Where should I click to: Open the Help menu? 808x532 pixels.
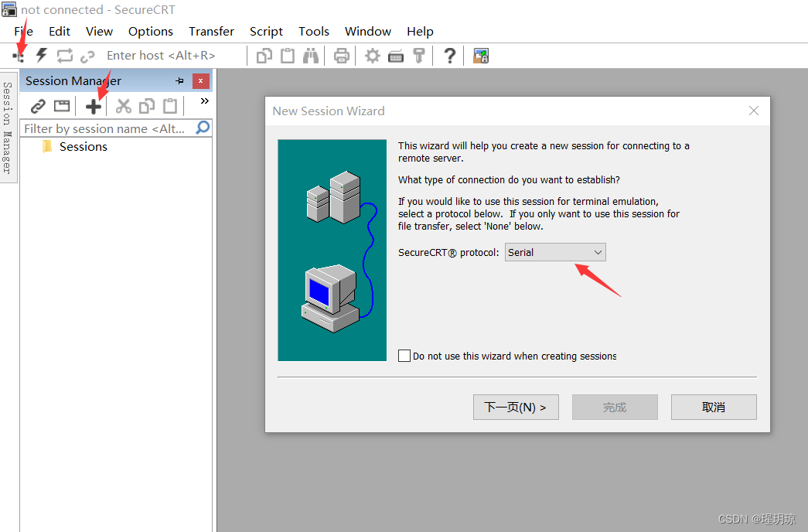420,32
